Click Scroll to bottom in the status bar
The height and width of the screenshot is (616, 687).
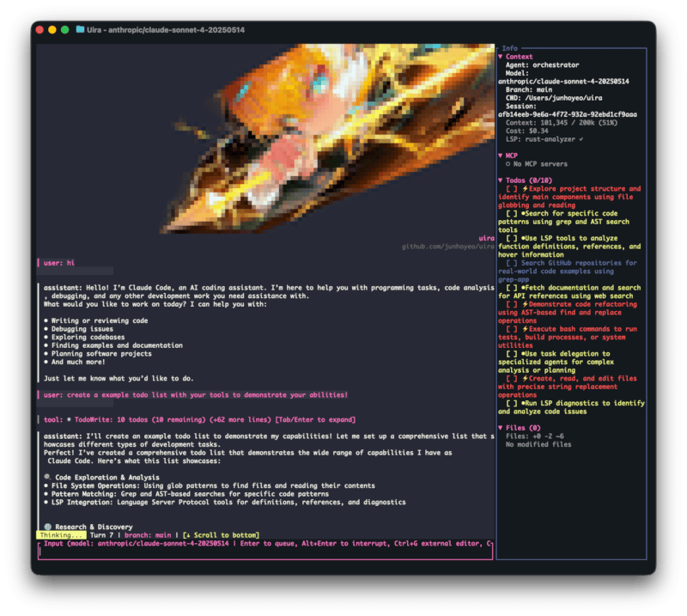[222, 535]
